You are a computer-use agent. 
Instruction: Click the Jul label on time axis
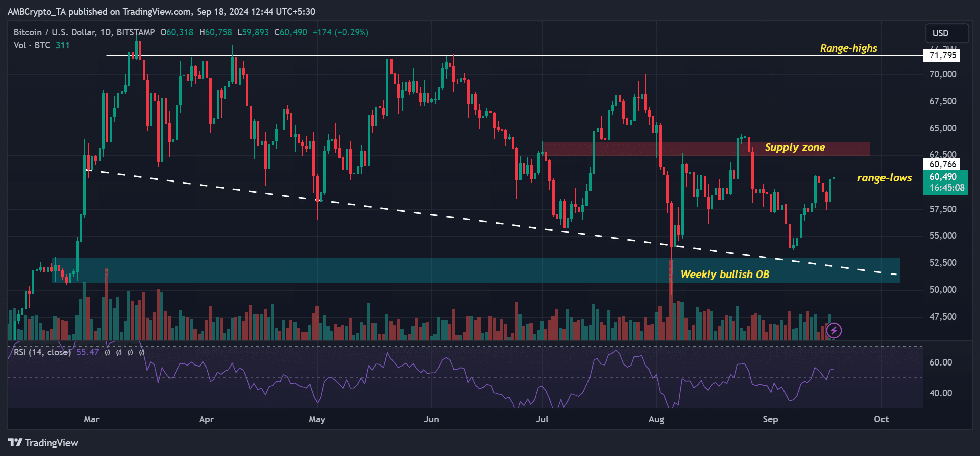542,419
